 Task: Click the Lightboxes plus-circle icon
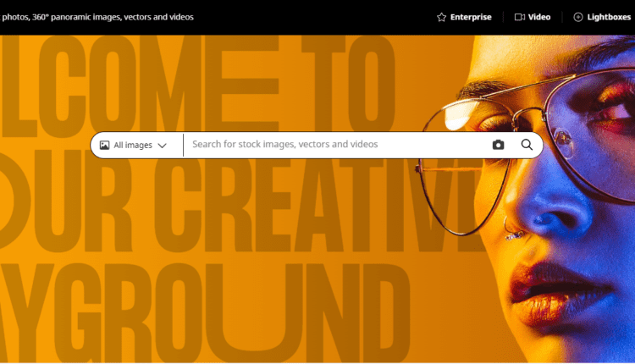tap(578, 17)
